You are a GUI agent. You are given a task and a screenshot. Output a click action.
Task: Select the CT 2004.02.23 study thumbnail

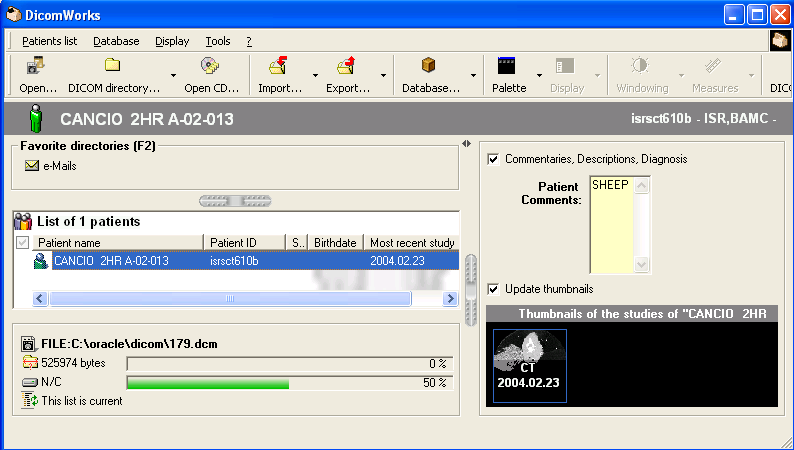coord(530,365)
